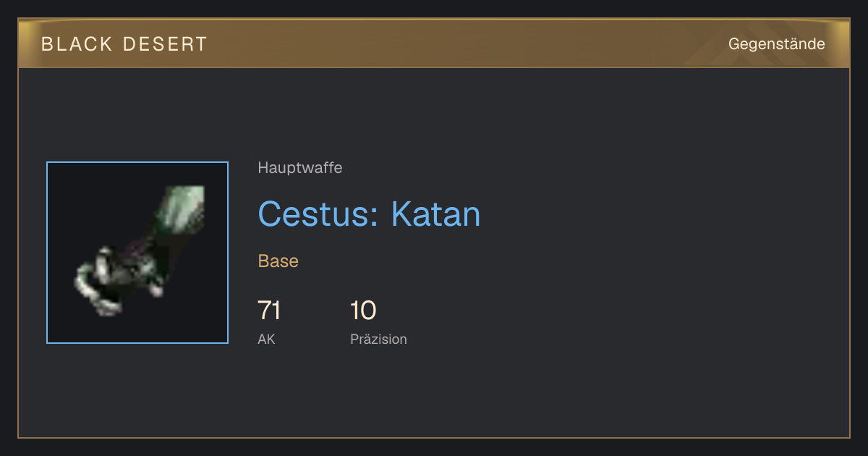868x456 pixels.
Task: Click the empty dark card area right of stats
Action: pos(629,318)
